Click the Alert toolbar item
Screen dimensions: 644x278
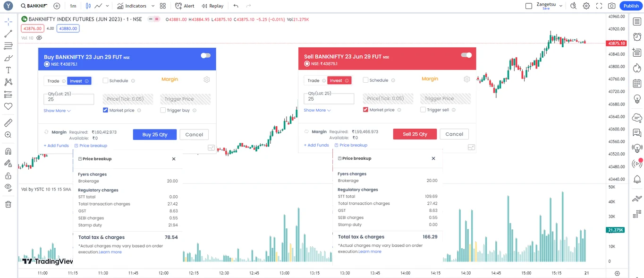coord(185,6)
